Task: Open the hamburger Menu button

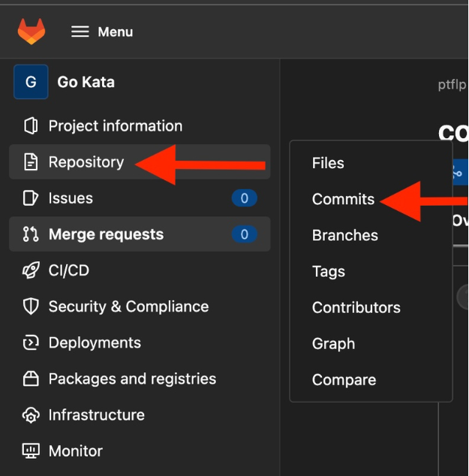Action: [102, 32]
